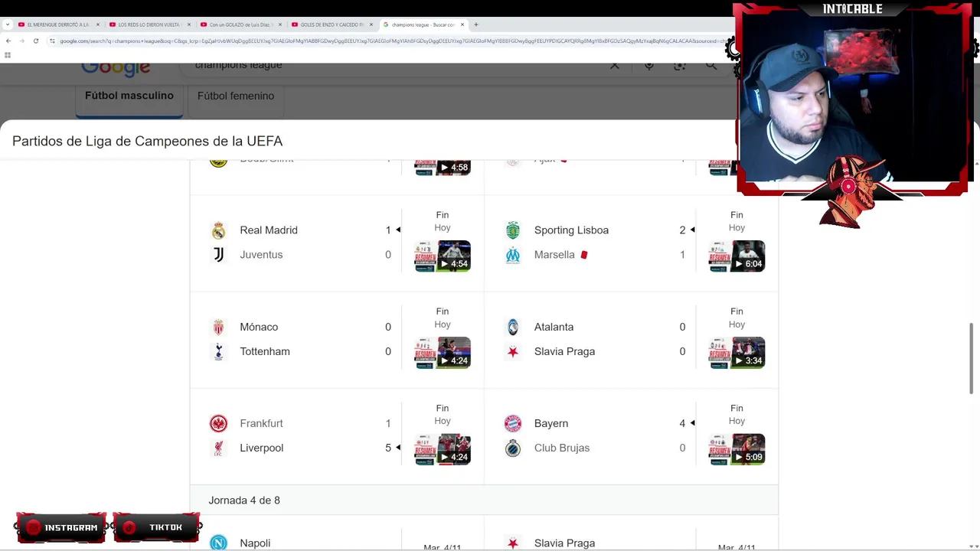Reload the page with the refresh icon

click(36, 41)
